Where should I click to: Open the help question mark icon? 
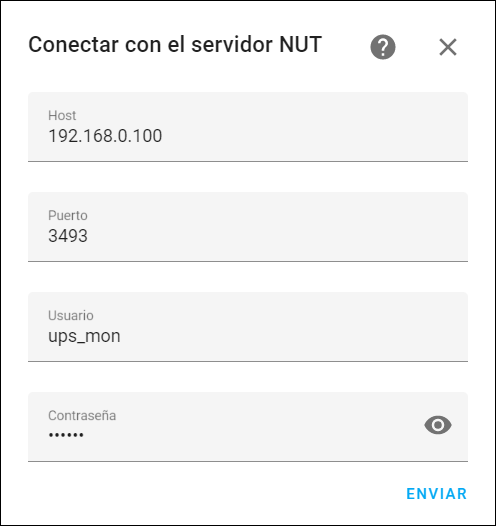coord(383,47)
